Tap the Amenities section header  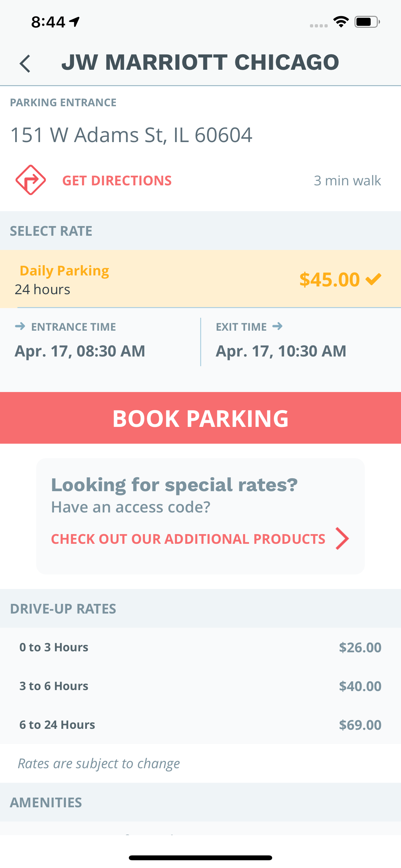200,802
